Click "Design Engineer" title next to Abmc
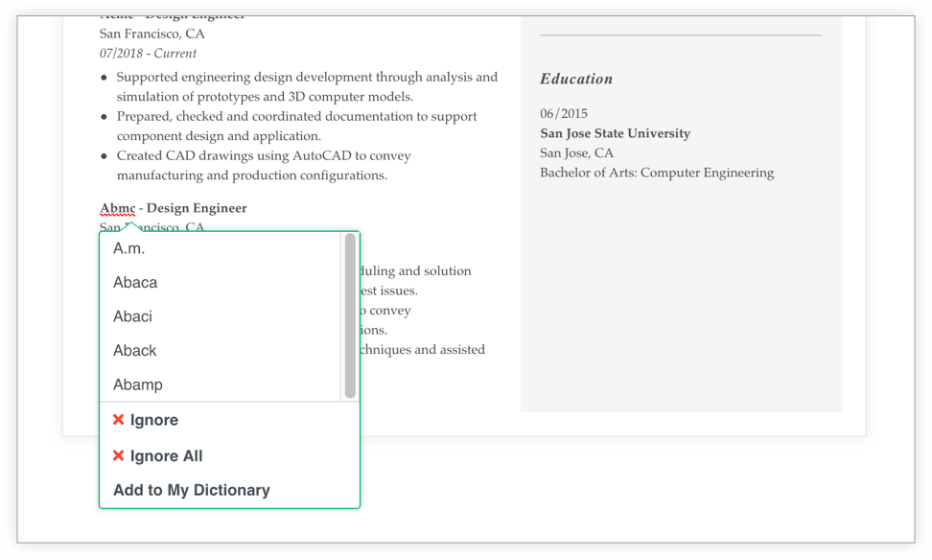Viewport: 932px width, 560px height. coord(197,208)
